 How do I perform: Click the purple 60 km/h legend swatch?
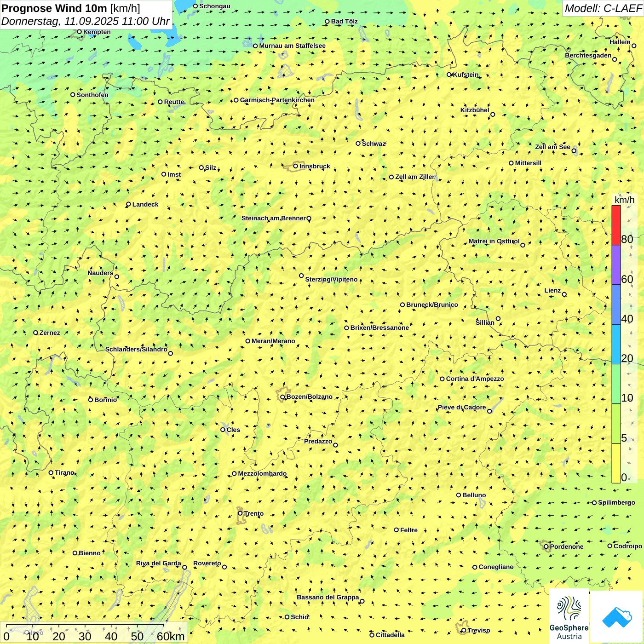point(616,265)
